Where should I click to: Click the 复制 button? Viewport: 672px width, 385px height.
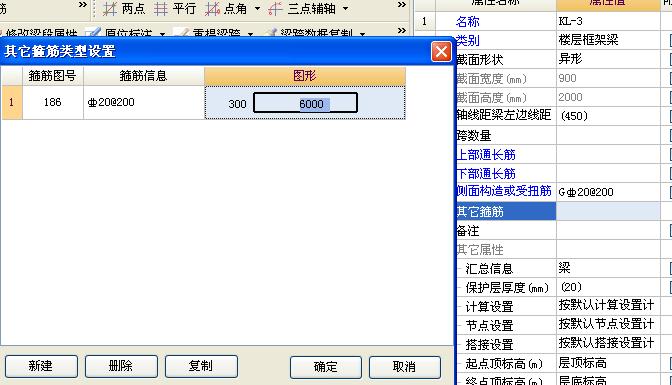point(201,366)
